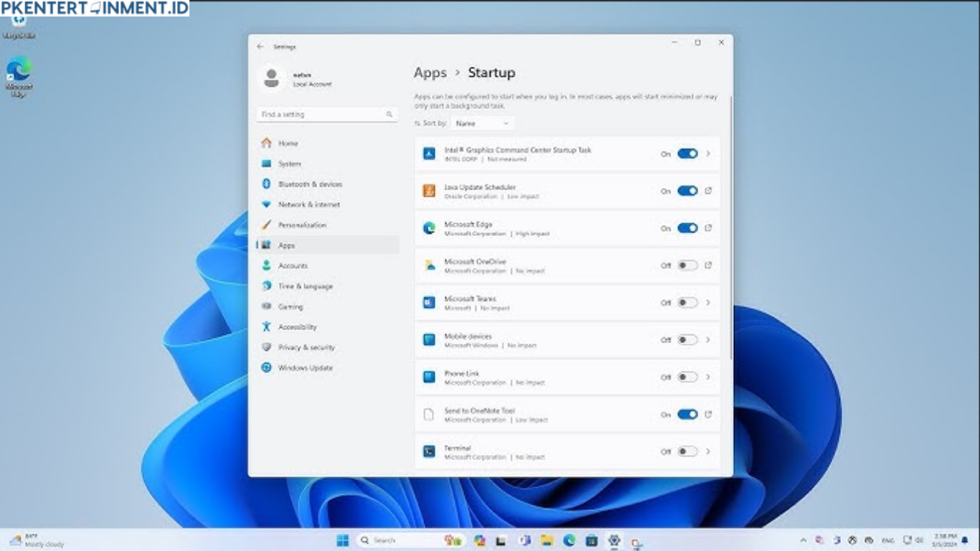Image resolution: width=980 pixels, height=551 pixels.
Task: Disable Send to OneNote Tool startup toggle
Action: (687, 415)
